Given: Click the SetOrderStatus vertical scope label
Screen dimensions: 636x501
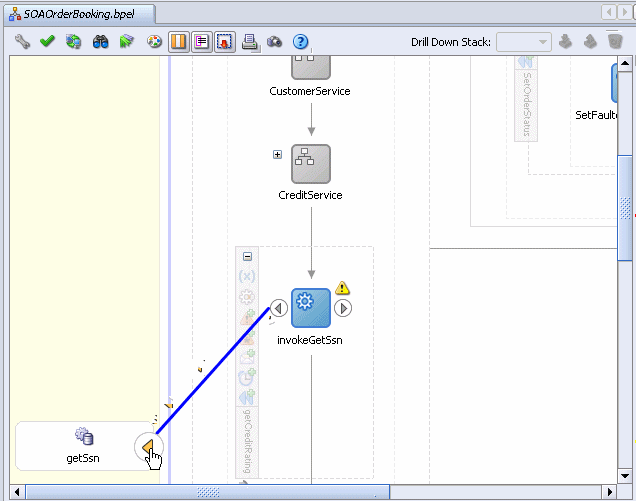Looking at the screenshot, I should pos(526,104).
